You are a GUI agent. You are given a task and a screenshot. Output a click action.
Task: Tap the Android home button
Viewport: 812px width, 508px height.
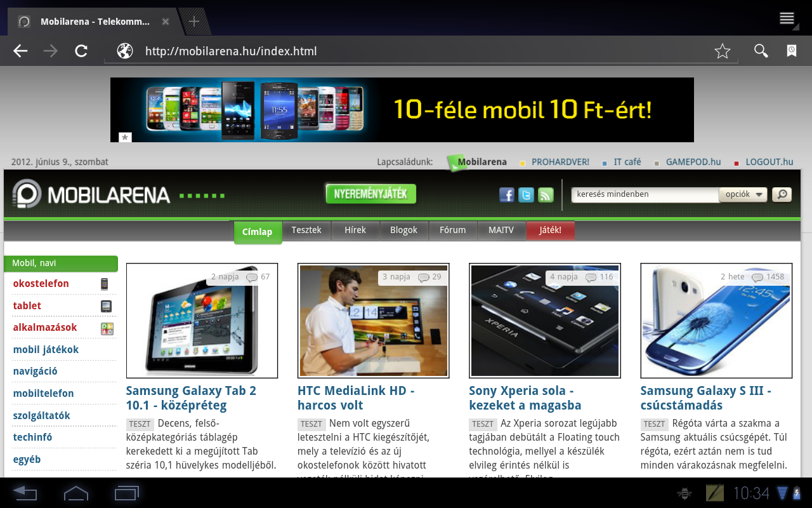pyautogui.click(x=76, y=493)
